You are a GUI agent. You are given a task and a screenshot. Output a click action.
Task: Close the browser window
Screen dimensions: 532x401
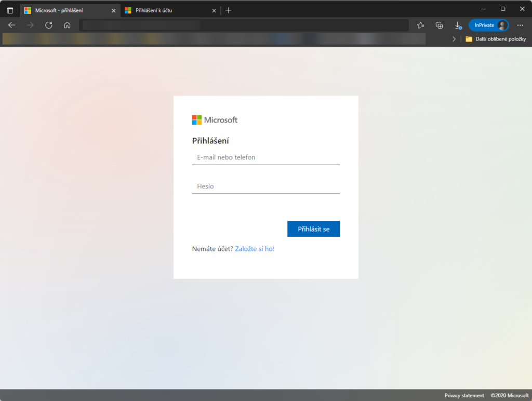click(x=522, y=9)
